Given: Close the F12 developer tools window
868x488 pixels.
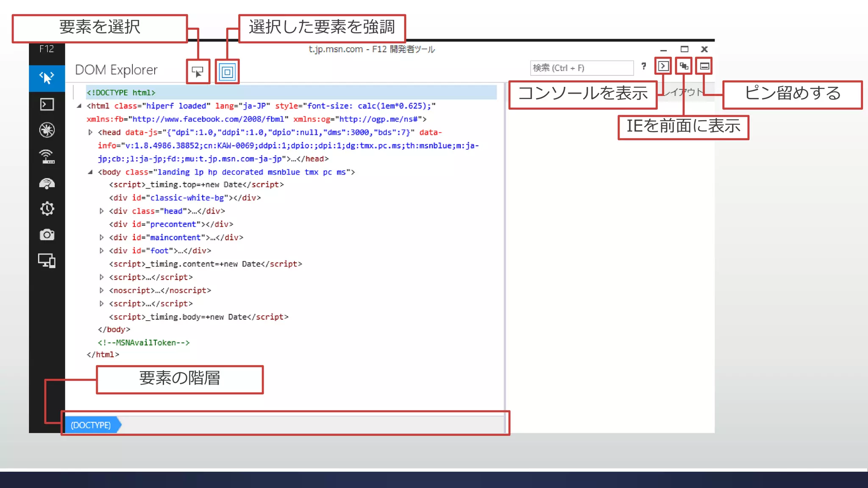Looking at the screenshot, I should point(704,49).
